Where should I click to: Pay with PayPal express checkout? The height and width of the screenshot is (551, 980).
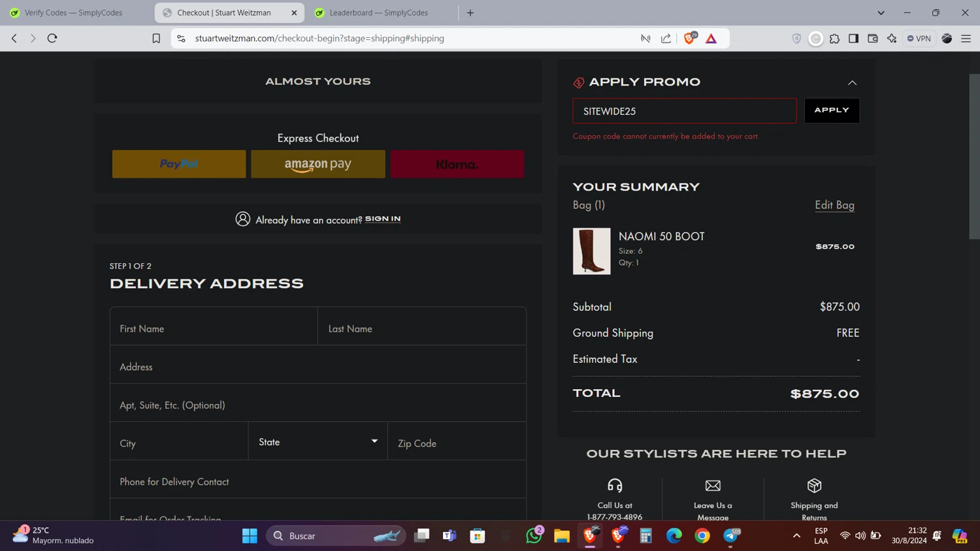[179, 164]
